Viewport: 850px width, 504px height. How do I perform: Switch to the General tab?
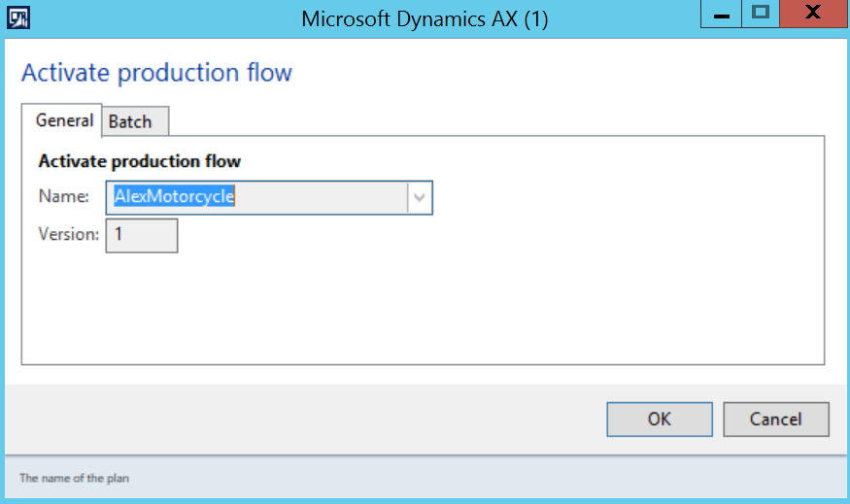[x=64, y=120]
